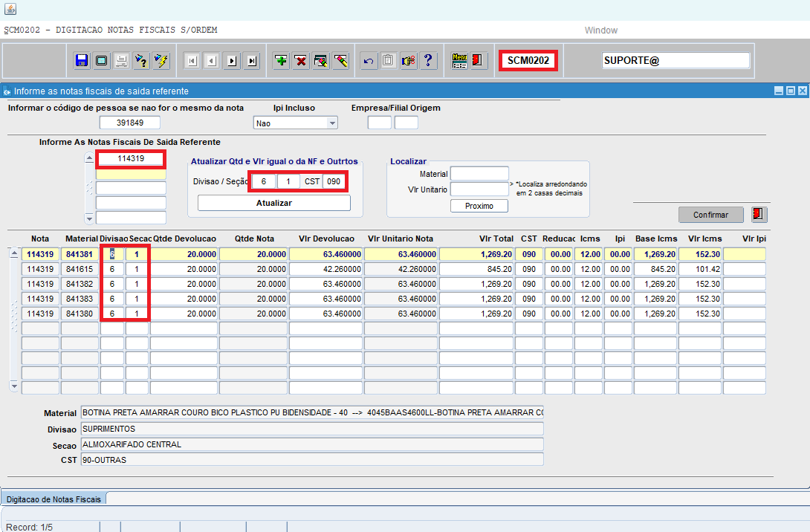The image size is (810, 532).
Task: Go to the first record
Action: pos(192,61)
